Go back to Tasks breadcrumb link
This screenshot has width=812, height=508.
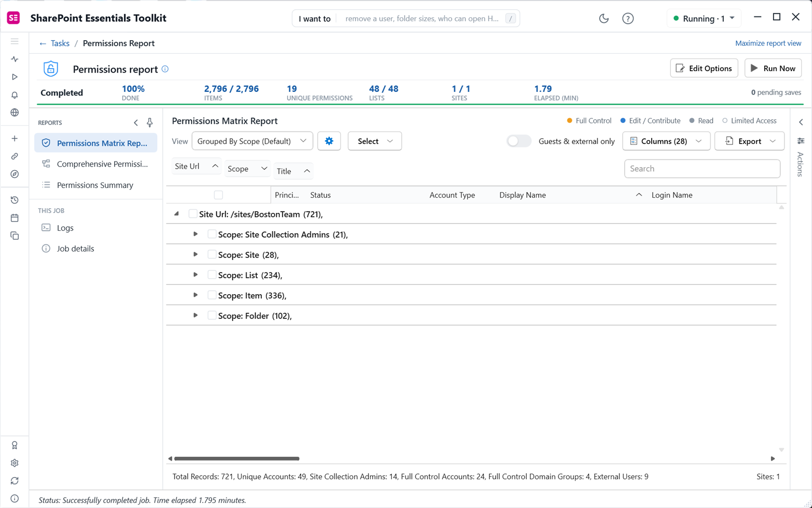point(54,43)
